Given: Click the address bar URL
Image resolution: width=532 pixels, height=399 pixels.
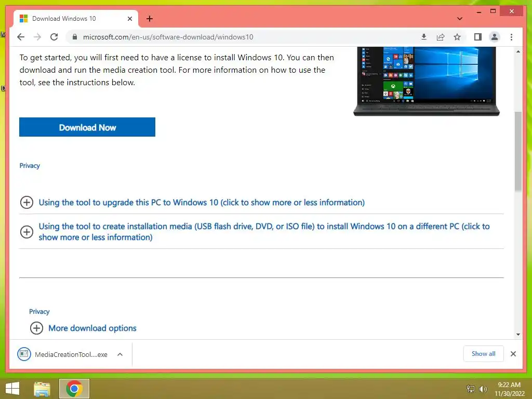Looking at the screenshot, I should point(168,37).
